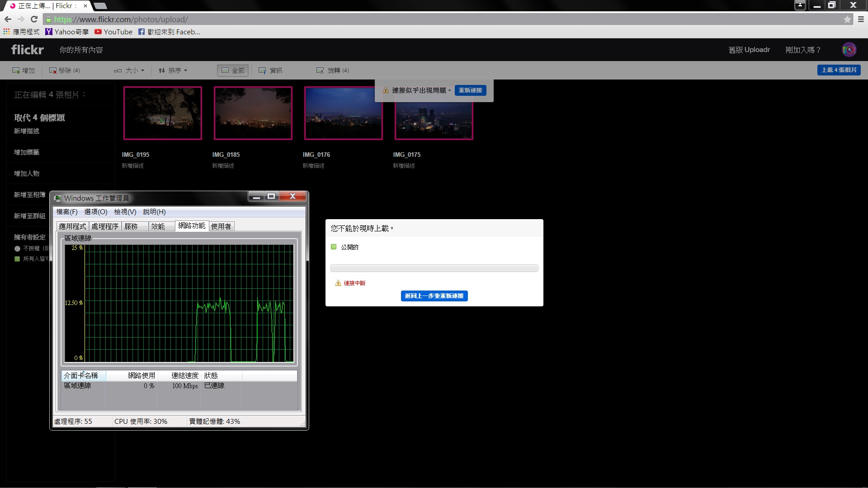Screen dimensions: 868x488
Task: Open the 資訊 info panel icon
Action: (x=262, y=70)
